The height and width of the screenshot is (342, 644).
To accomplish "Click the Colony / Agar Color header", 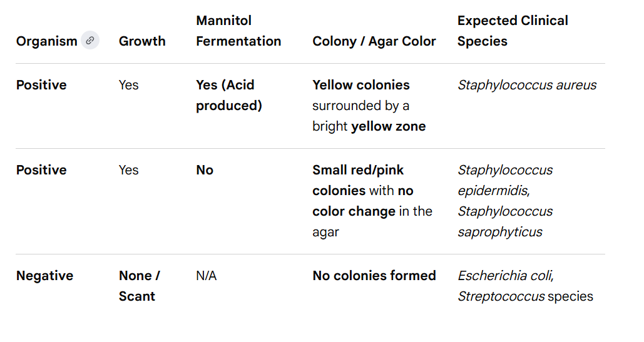I will pos(374,41).
